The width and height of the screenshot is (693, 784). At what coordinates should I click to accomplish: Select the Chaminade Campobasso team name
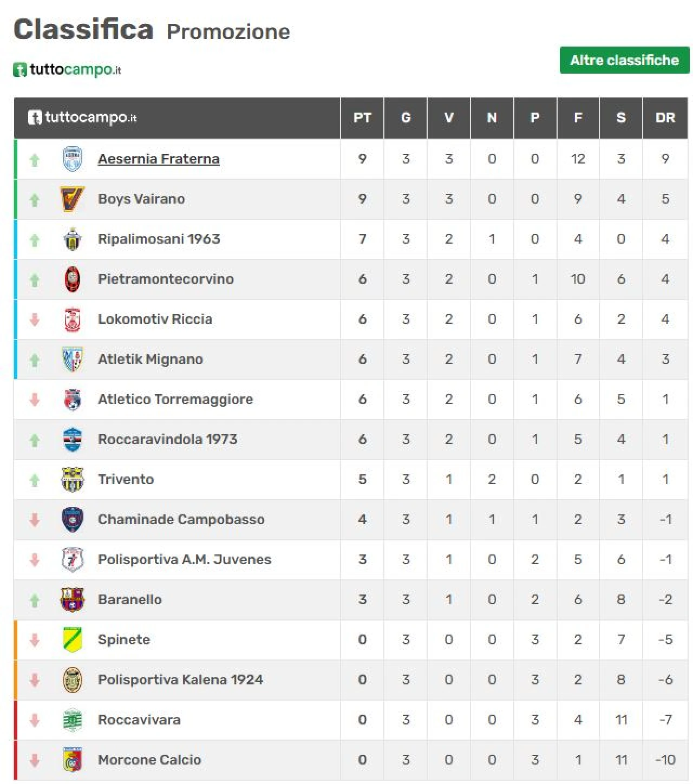click(x=181, y=520)
